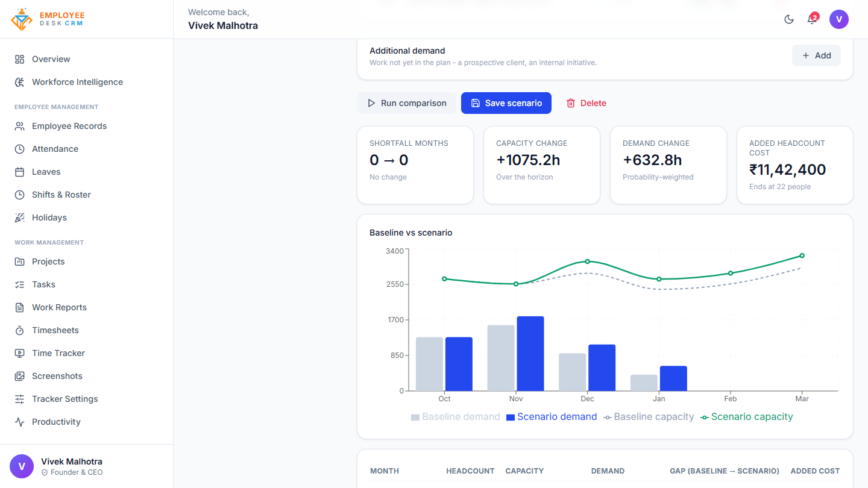Open the Timesheets page
Screen dimensions: 868x488
coord(87,330)
